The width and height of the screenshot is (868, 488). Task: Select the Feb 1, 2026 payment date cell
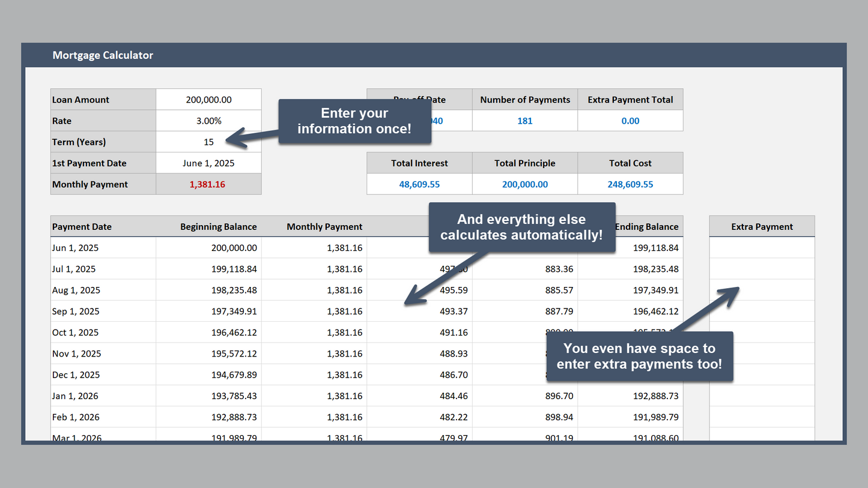[x=103, y=417]
